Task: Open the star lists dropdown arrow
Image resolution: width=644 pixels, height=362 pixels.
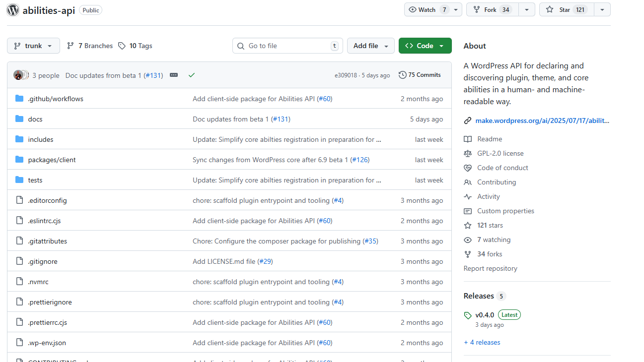Action: pos(602,10)
